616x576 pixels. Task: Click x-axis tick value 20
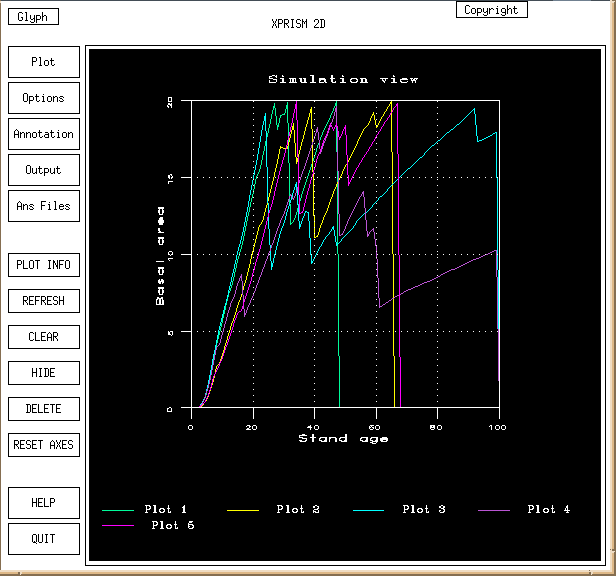pos(252,427)
